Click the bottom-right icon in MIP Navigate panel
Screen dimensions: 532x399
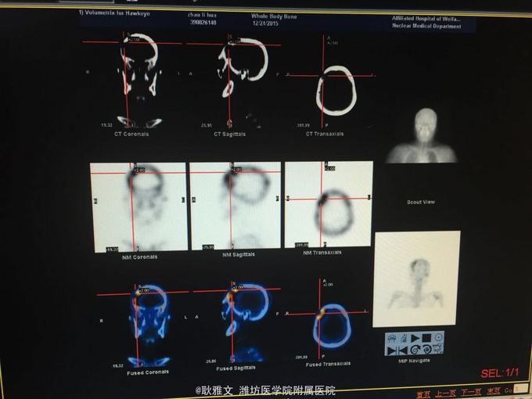coord(438,350)
